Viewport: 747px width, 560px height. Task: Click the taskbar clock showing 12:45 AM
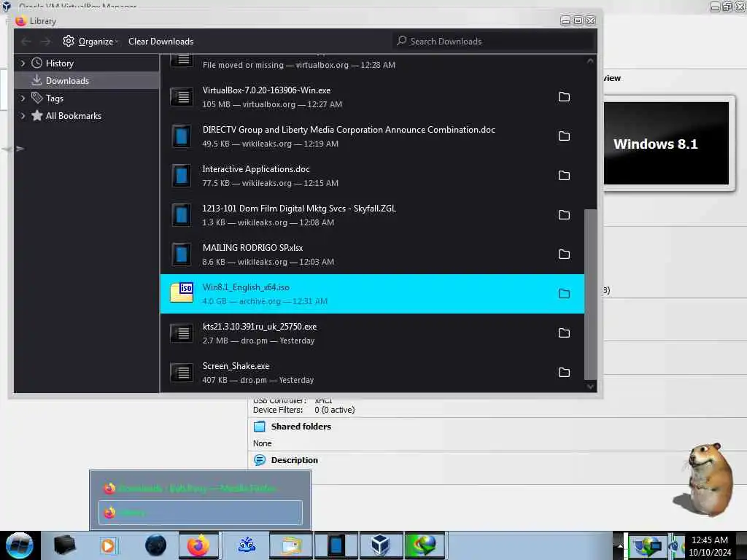[x=710, y=545]
